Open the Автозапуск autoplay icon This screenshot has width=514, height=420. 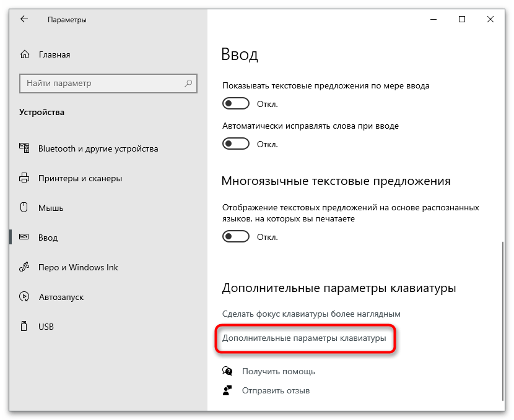24,296
